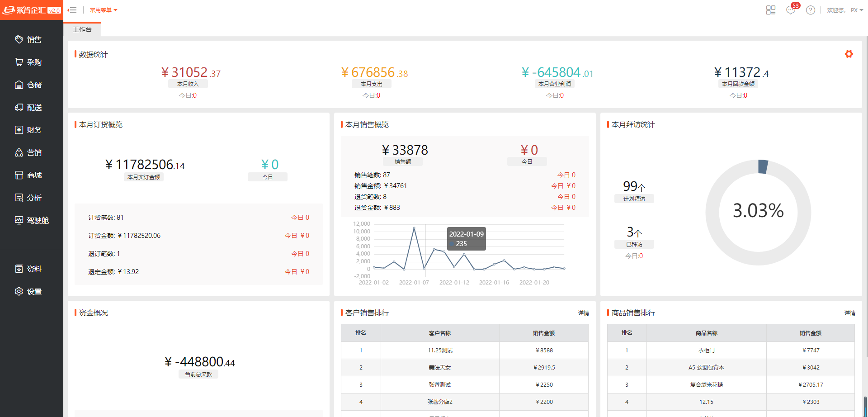Open the 仓储 warehouse icon
The height and width of the screenshot is (417, 868).
[19, 85]
